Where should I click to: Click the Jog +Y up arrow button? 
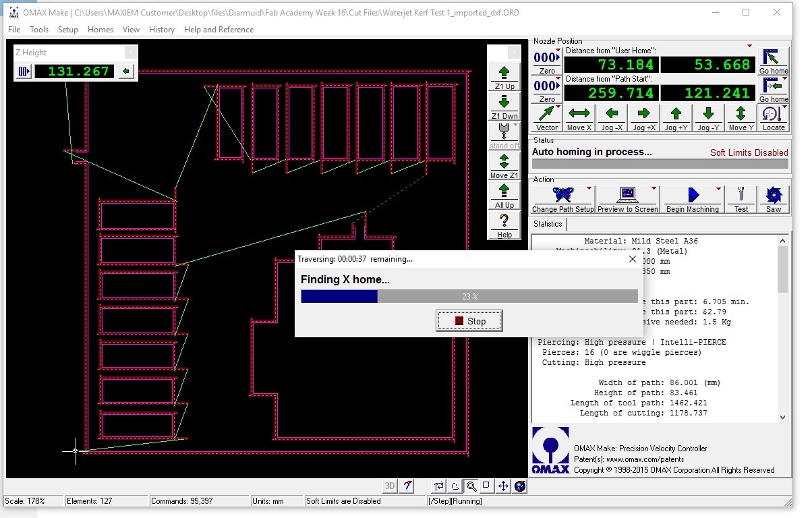pos(676,118)
